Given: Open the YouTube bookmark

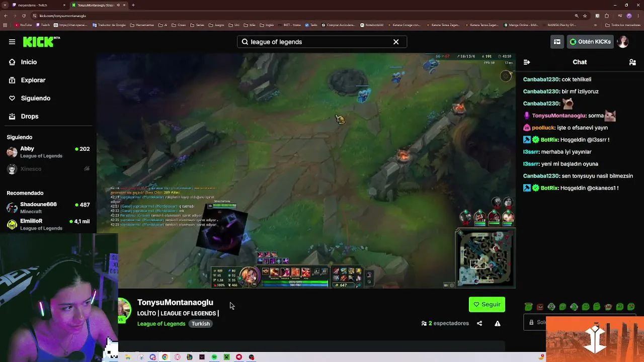Looking at the screenshot, I should pos(23,25).
